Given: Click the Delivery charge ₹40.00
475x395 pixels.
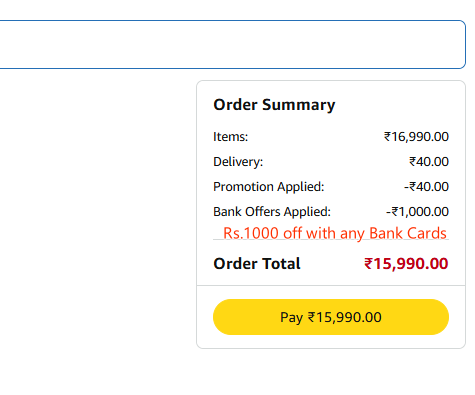Looking at the screenshot, I should click(429, 162).
